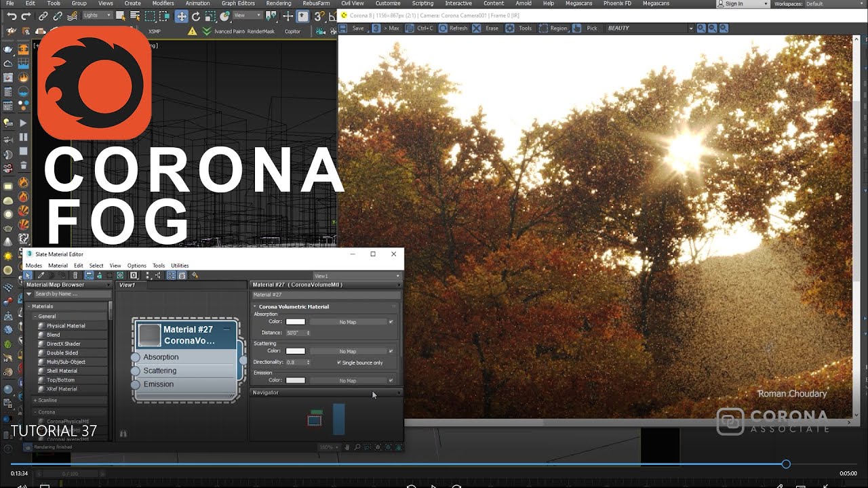Click the Material #27 name field
Viewport: 868px width, 488px height.
coord(325,295)
